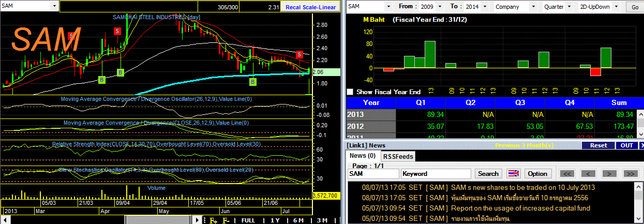This screenshot has width=644, height=224.
Task: Switch news language via flag icon
Action: click(x=513, y=174)
